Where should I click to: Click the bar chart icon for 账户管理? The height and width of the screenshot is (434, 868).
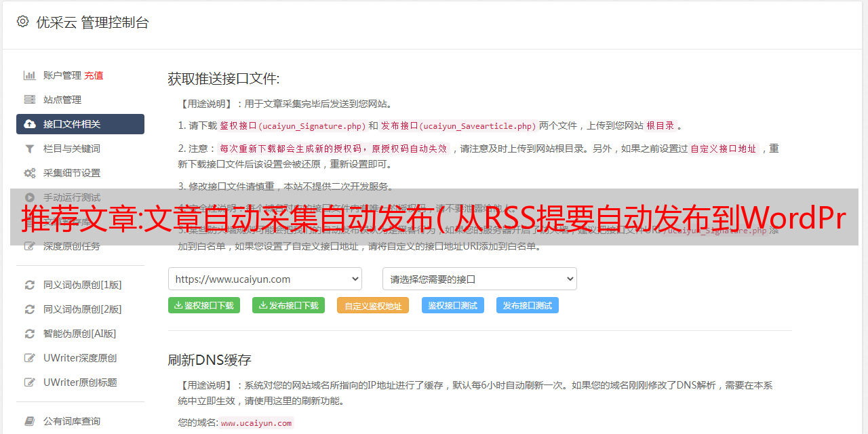(30, 75)
